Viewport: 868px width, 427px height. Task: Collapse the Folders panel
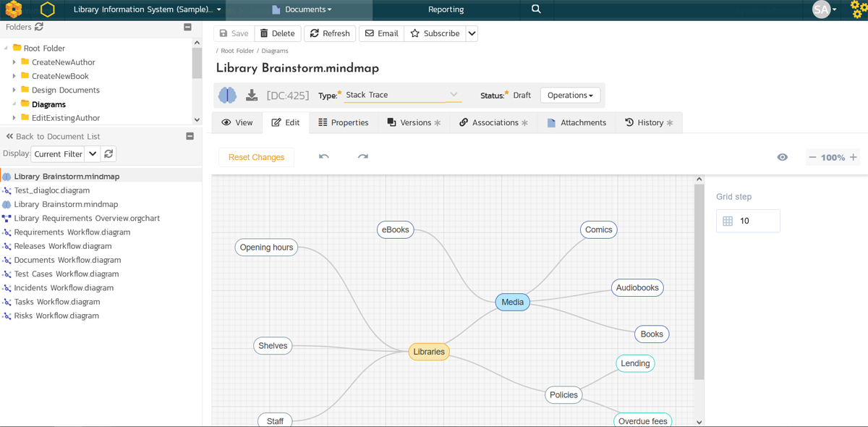[187, 27]
